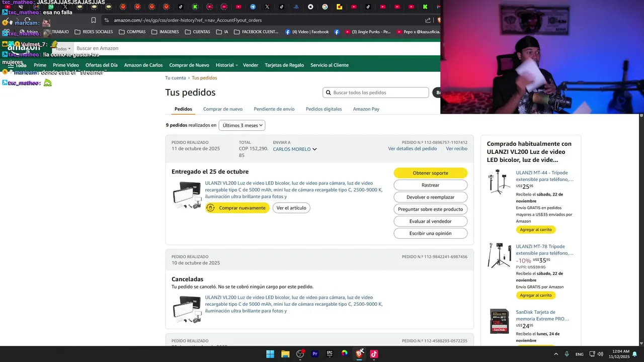Image resolution: width=644 pixels, height=362 pixels.
Task: Click the magnifier icon in the orders search
Action: point(329,93)
